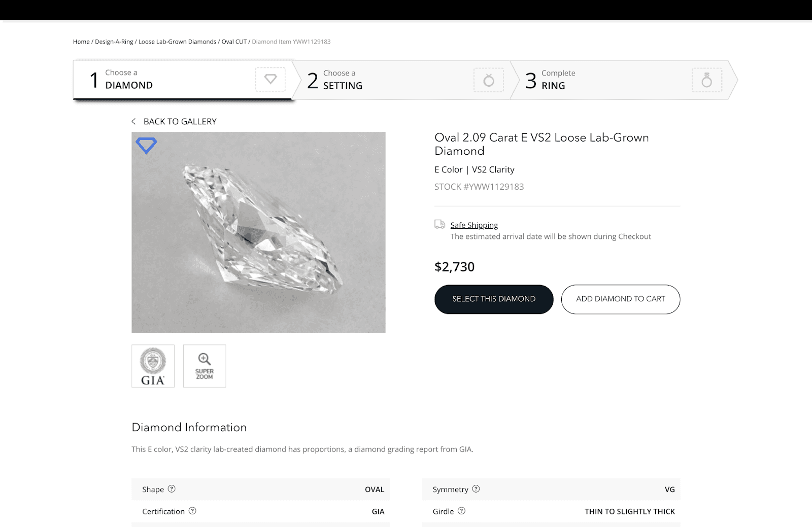Click the shipping truck icon
The image size is (812, 527).
tap(439, 224)
